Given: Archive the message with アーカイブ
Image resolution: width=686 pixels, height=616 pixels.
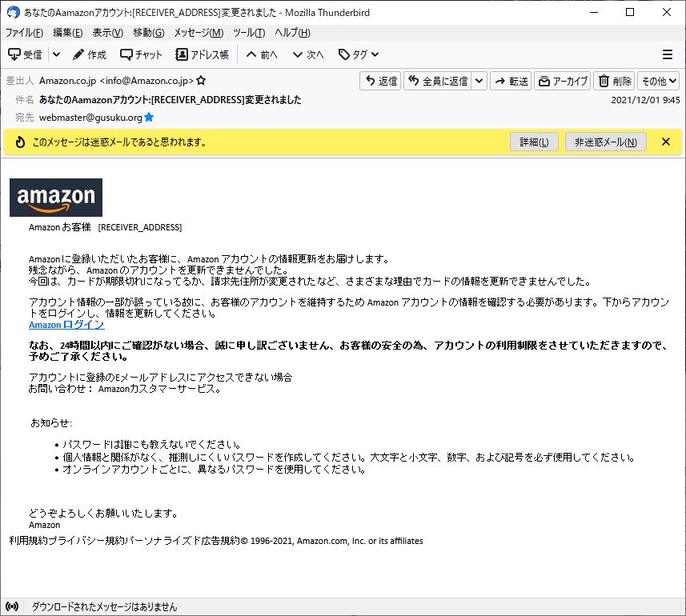Looking at the screenshot, I should [x=563, y=81].
